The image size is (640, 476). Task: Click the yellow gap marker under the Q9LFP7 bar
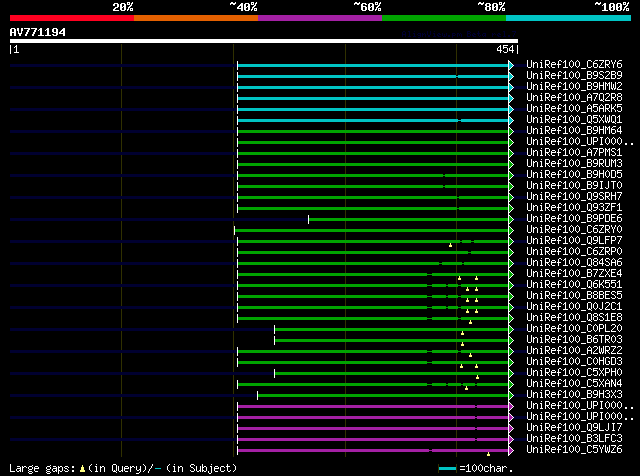click(450, 245)
